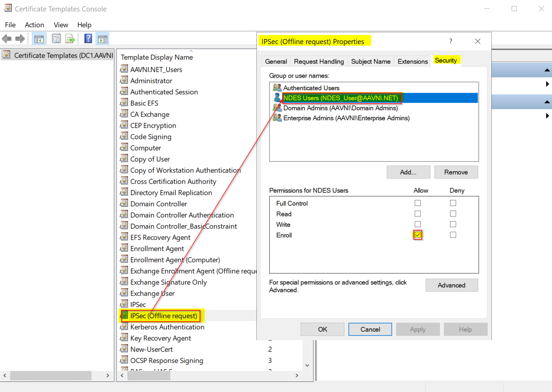
Task: Click the Properties window toolbar icon
Action: coord(56,38)
